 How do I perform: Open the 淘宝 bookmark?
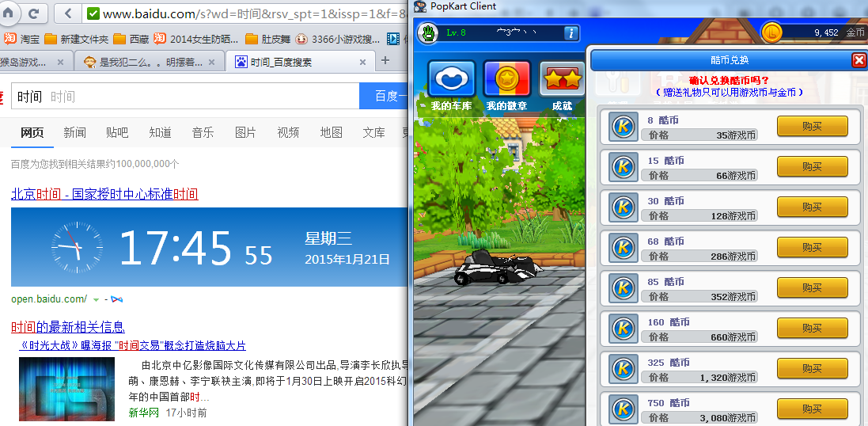(21, 39)
